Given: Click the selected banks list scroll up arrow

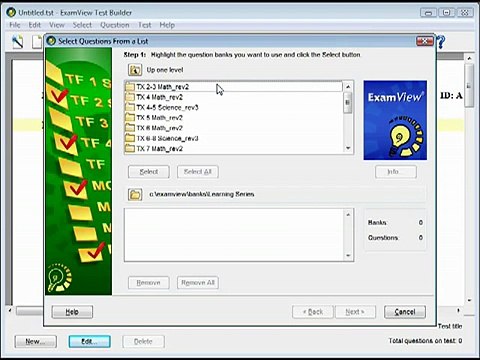Looking at the screenshot, I should [x=348, y=214].
